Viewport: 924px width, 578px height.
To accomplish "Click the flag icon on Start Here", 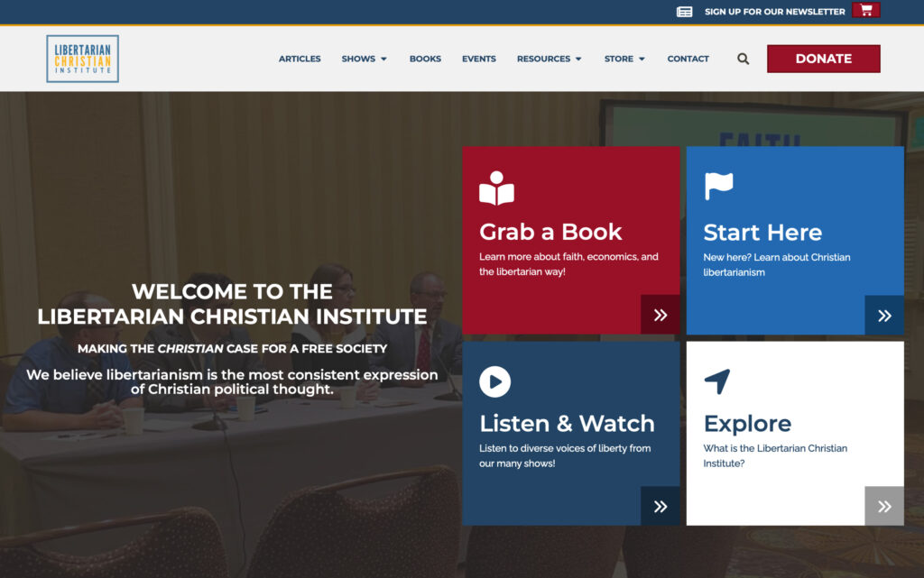I will point(719,186).
